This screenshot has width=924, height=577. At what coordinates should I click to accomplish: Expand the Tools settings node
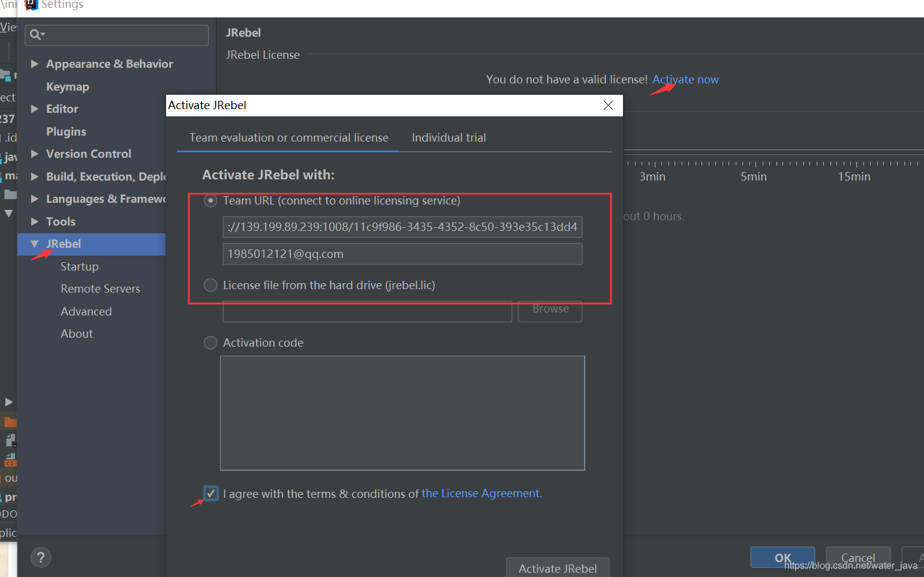[35, 221]
